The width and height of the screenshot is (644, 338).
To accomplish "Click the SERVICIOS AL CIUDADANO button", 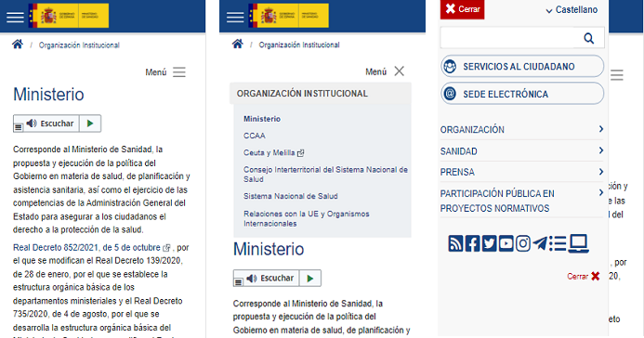I will pyautogui.click(x=522, y=67).
